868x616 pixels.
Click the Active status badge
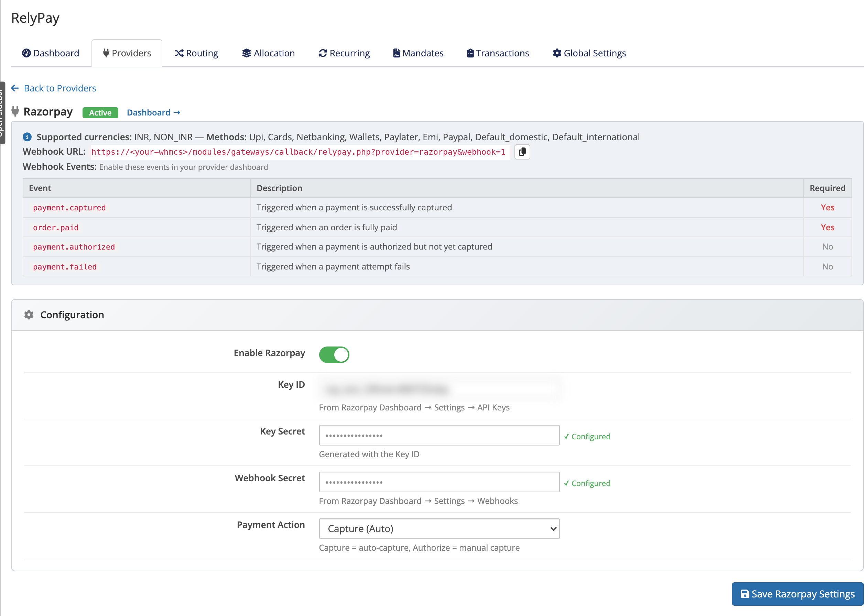100,113
